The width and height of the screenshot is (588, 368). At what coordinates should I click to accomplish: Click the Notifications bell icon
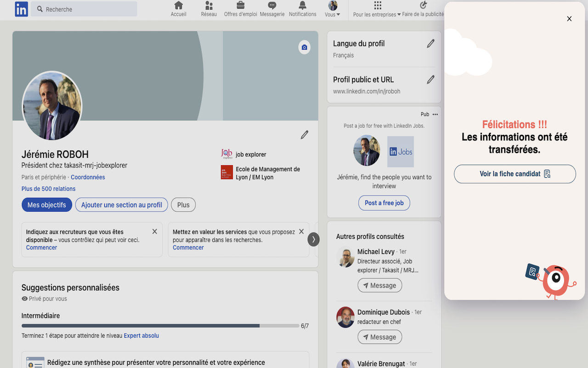(x=302, y=6)
